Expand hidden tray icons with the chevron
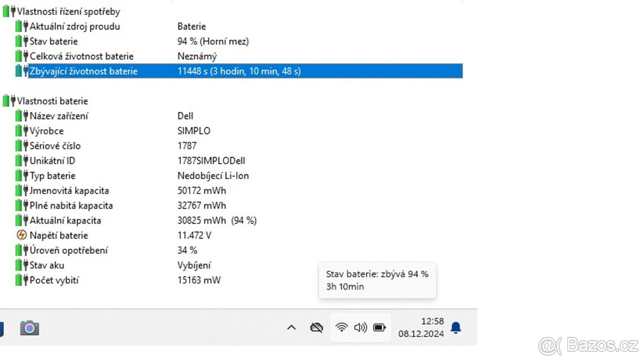Image resolution: width=644 pixels, height=361 pixels. 291,327
